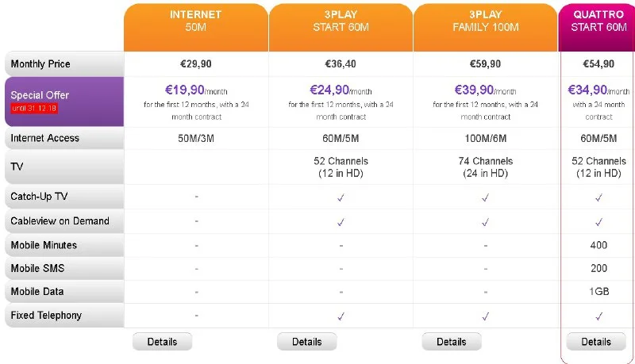Click the Mobile Data row label
Screen dimensions: 635x364
pos(63,292)
